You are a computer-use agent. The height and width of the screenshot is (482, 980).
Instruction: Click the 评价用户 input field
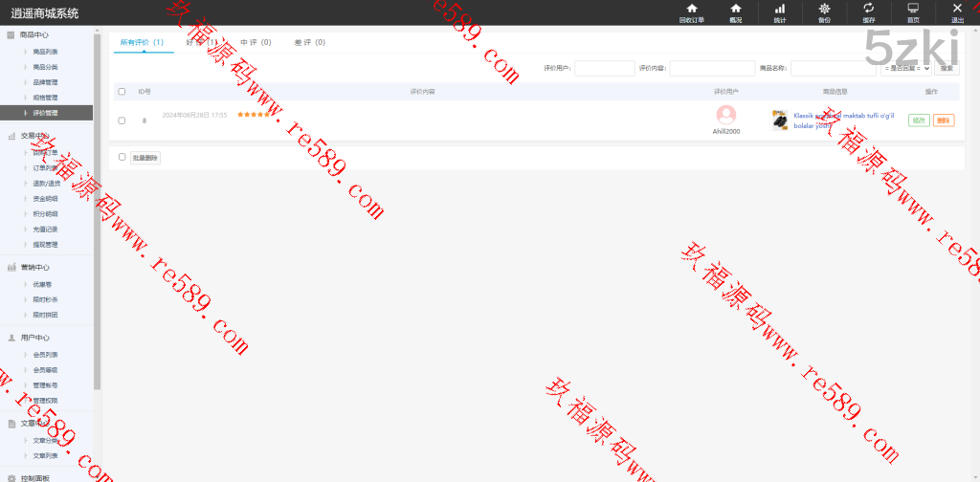click(604, 68)
